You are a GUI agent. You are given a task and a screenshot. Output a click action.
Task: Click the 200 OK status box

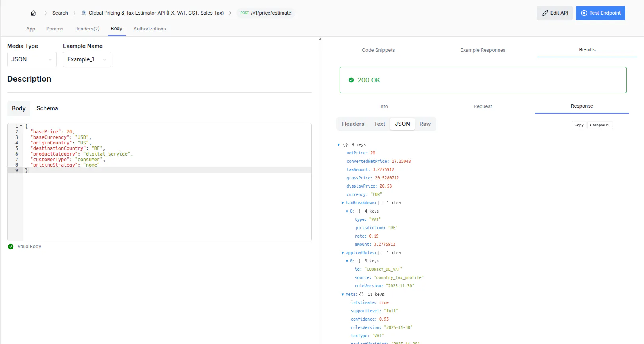[483, 80]
